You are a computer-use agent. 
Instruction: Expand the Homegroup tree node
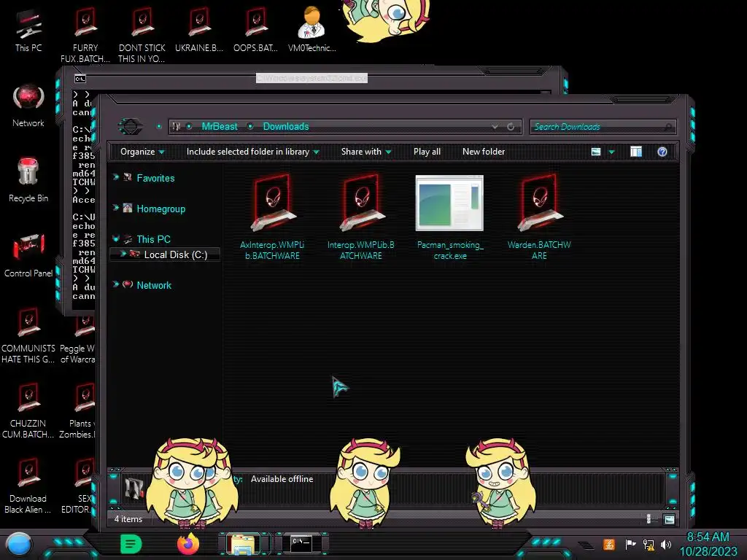coord(116,208)
